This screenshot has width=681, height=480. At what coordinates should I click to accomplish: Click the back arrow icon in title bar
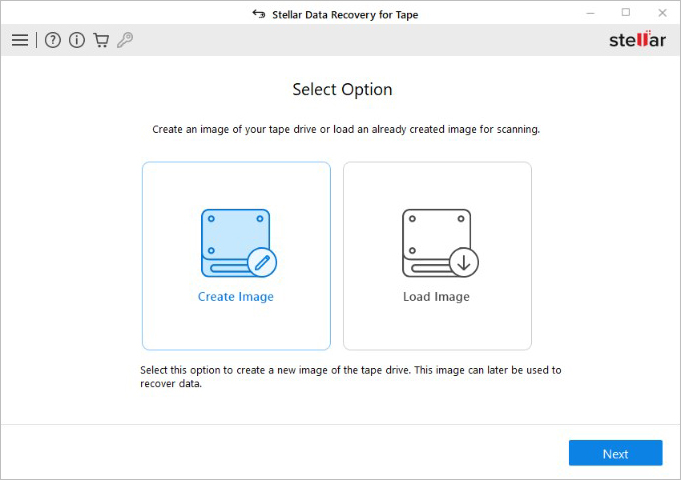[x=259, y=14]
